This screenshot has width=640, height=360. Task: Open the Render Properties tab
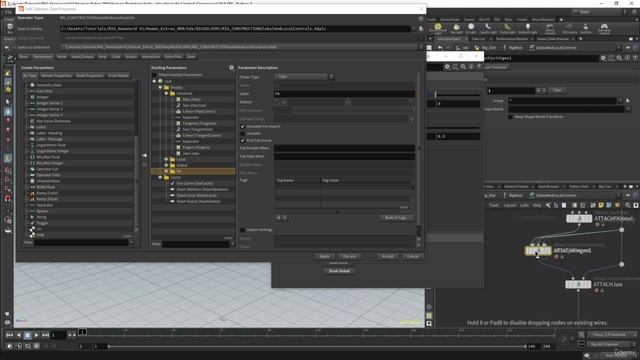[57, 76]
